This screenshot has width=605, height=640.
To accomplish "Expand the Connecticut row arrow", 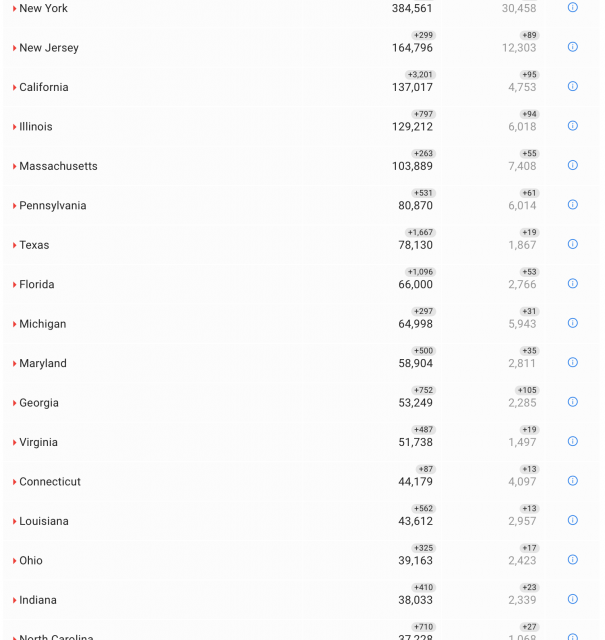I will tap(14, 482).
